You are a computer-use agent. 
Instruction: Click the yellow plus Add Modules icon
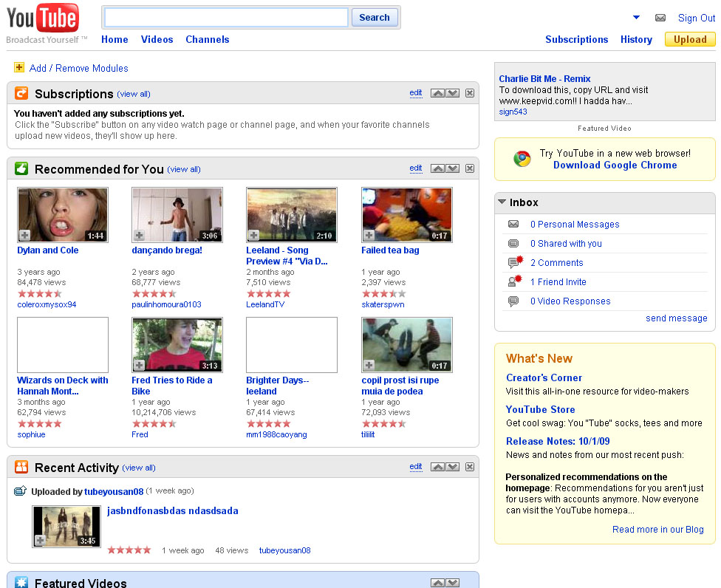pyautogui.click(x=19, y=67)
